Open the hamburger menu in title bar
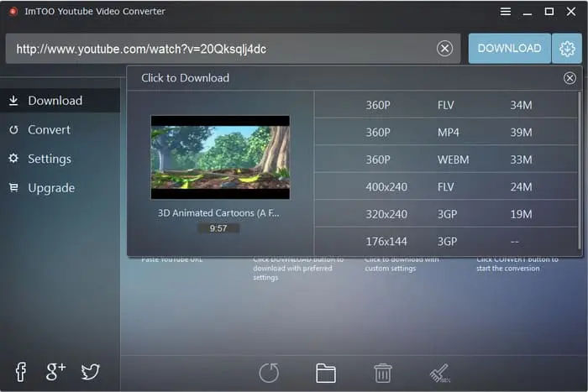This screenshot has height=392, width=588. click(x=506, y=12)
